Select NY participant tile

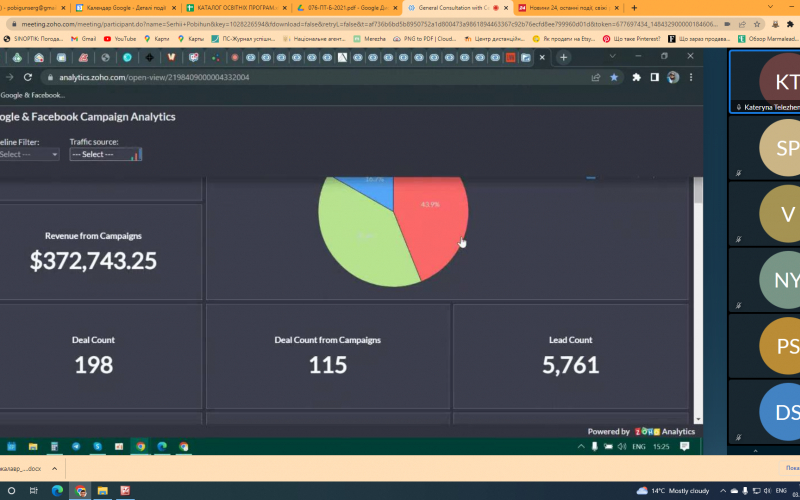765,281
